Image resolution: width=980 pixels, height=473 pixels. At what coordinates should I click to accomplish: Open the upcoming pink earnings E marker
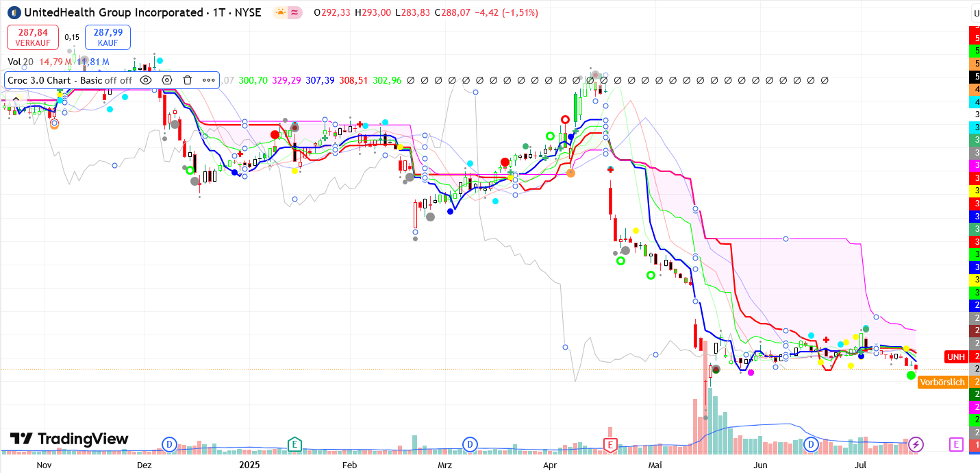pyautogui.click(x=956, y=445)
